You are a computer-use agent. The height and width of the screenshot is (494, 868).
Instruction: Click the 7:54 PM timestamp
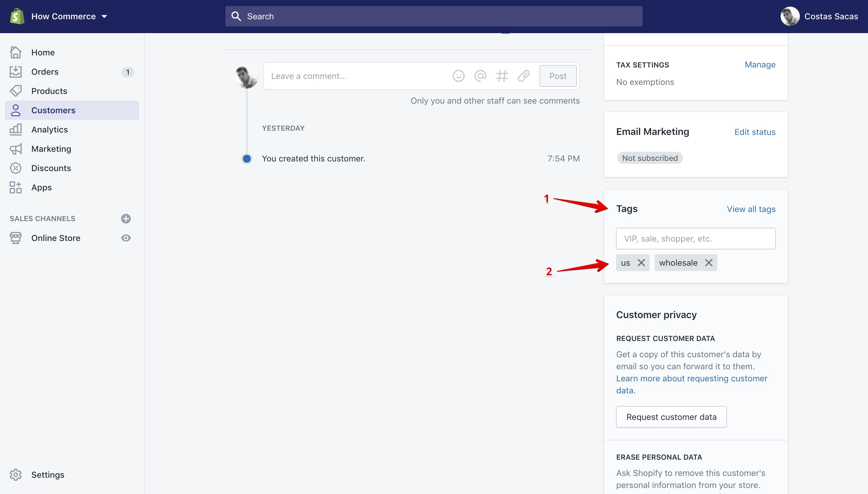click(563, 159)
